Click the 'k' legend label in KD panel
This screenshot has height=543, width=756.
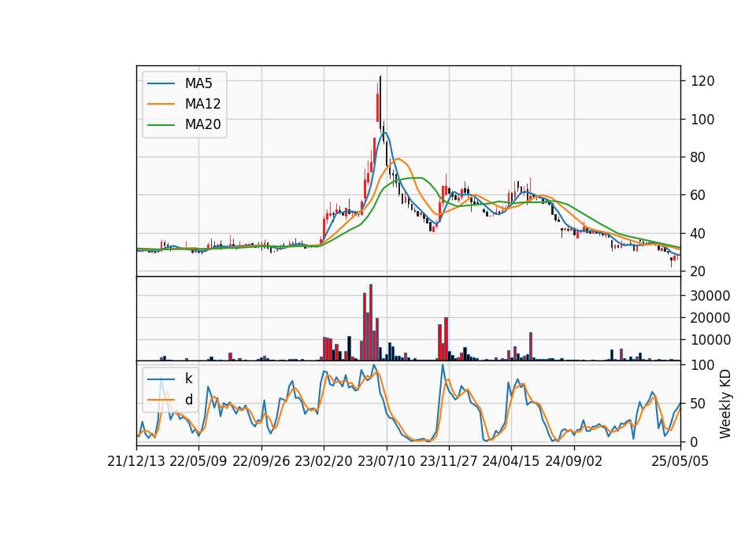click(188, 379)
